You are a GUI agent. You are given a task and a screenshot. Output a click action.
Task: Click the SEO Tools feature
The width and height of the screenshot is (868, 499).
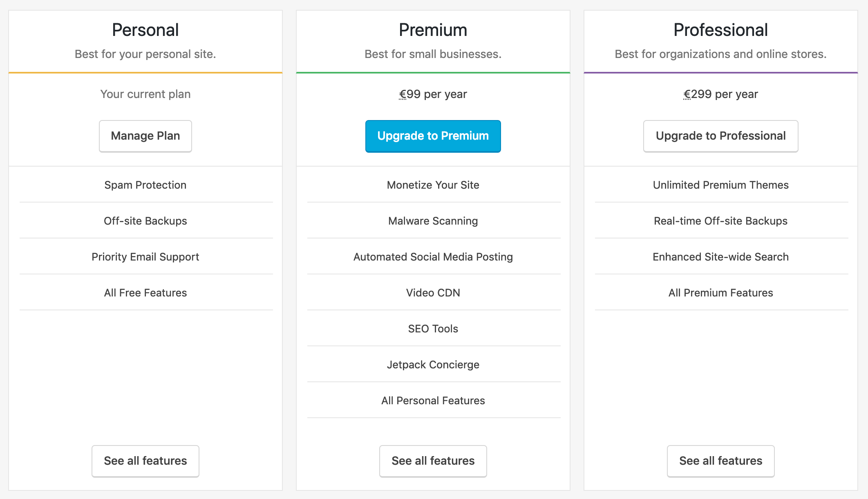[x=433, y=329]
